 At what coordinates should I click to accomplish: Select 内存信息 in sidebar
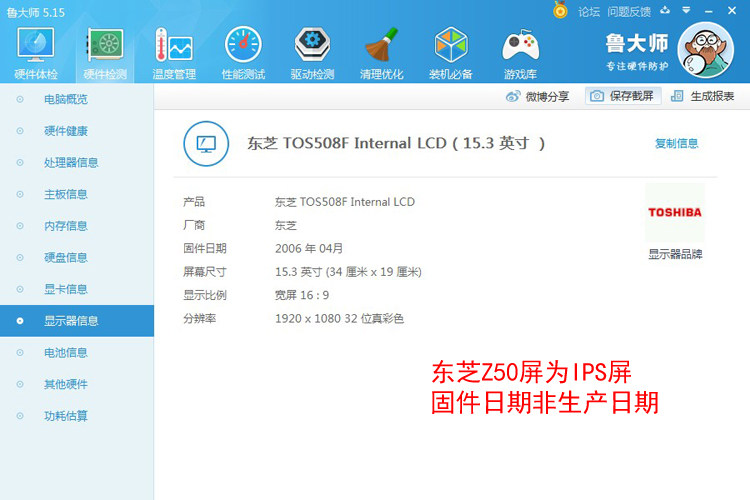[77, 225]
